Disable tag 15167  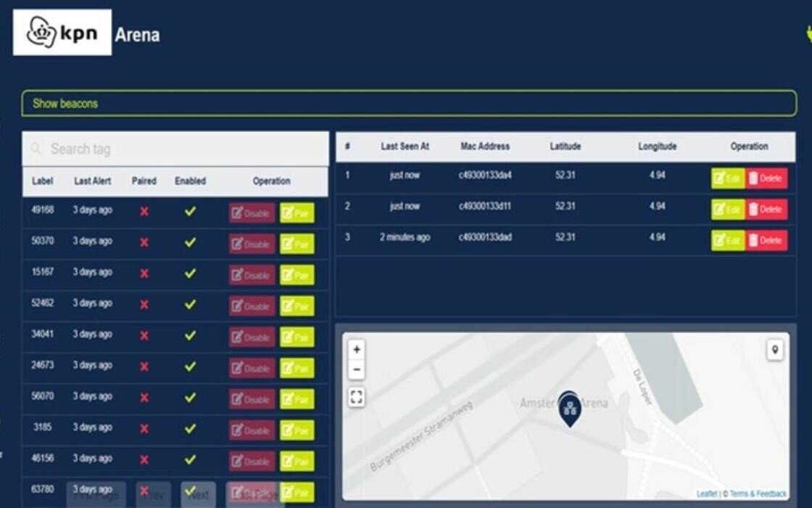(252, 275)
